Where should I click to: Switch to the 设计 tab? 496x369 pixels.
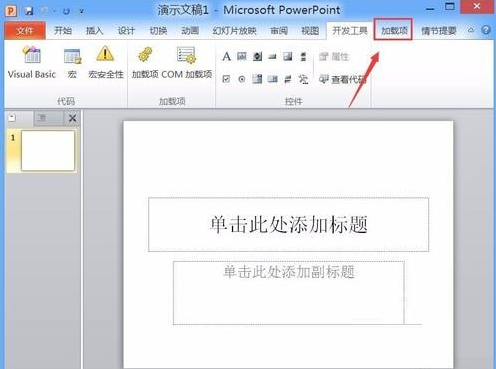pyautogui.click(x=126, y=31)
